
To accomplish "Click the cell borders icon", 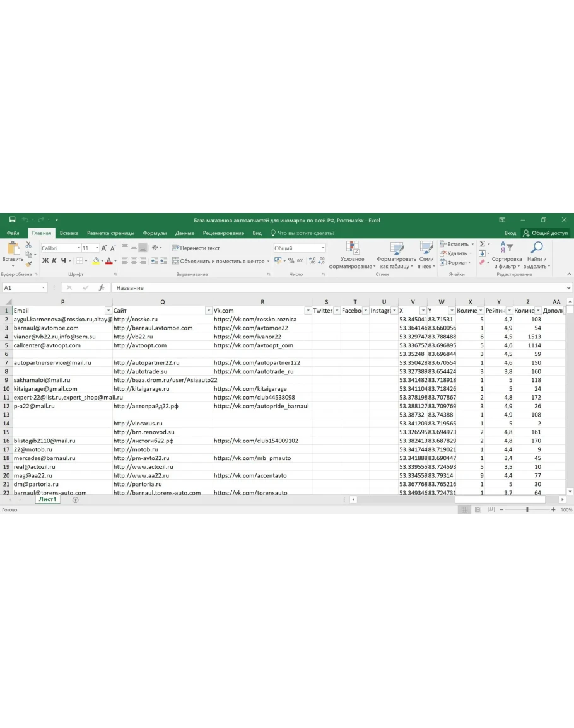I will [79, 261].
